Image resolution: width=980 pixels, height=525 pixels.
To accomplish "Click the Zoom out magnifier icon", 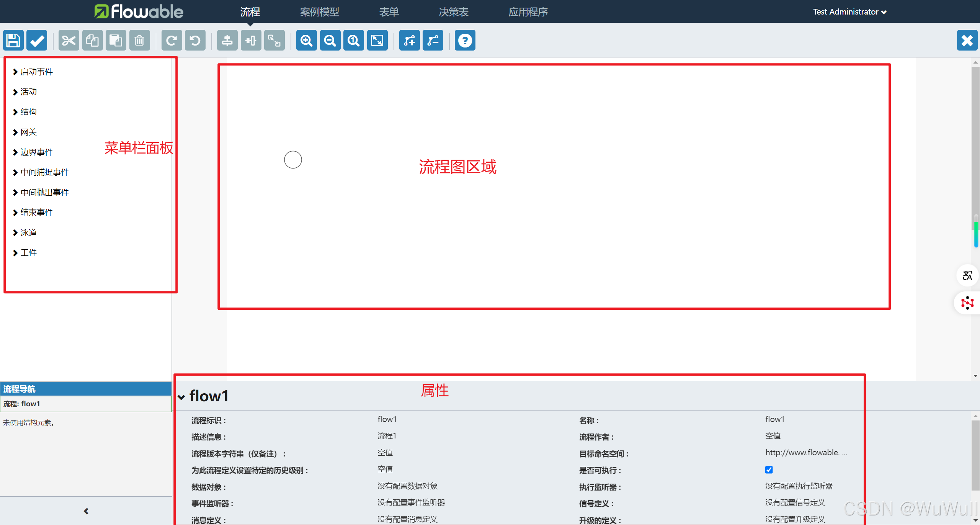I will [x=330, y=40].
